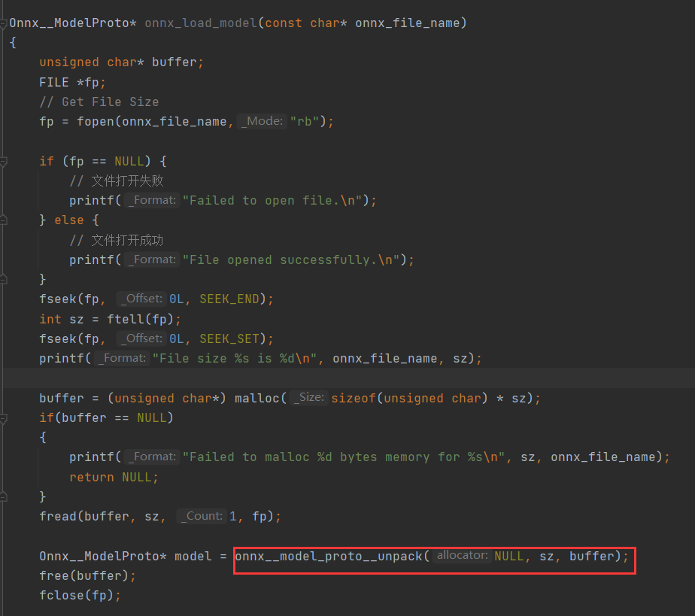Click the 'free(buffer);' line
The width and height of the screenshot is (695, 616).
click(87, 575)
